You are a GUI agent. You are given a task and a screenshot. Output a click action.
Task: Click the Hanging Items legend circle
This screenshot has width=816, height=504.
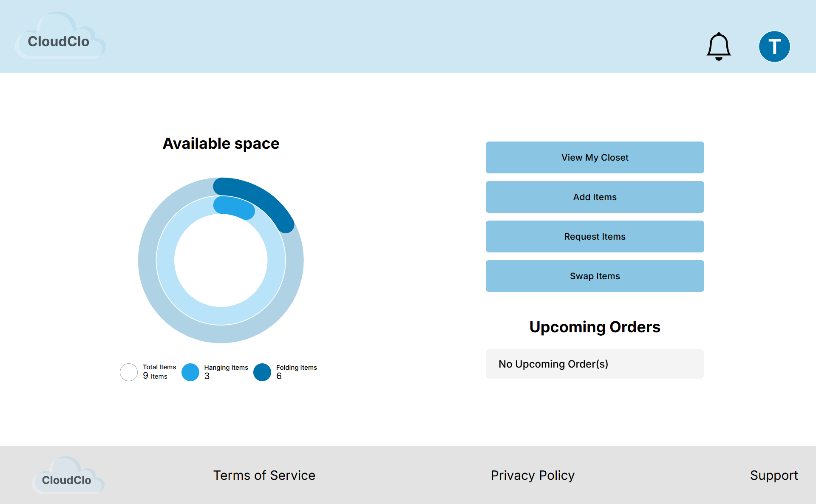click(x=190, y=372)
